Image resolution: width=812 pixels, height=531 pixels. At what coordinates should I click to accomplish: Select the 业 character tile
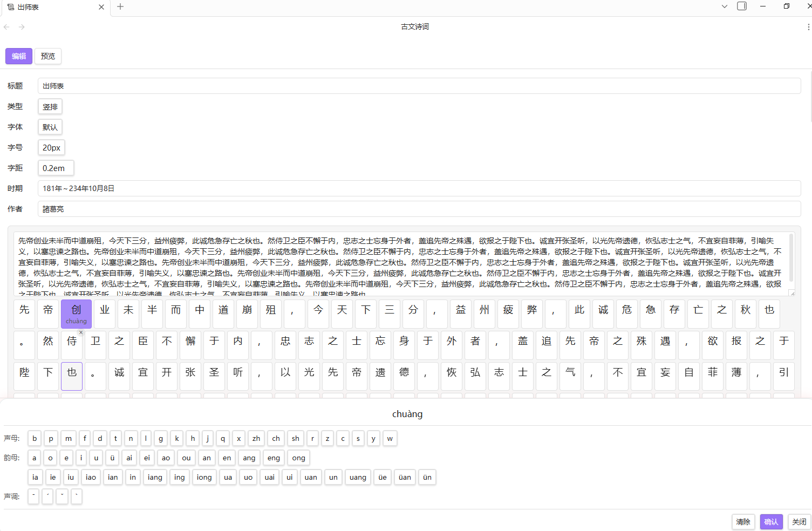[x=105, y=314]
